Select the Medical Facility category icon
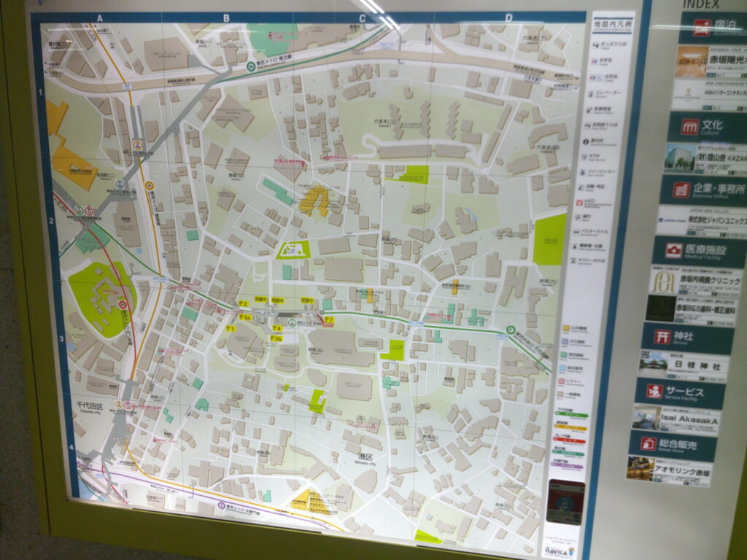 click(x=673, y=252)
